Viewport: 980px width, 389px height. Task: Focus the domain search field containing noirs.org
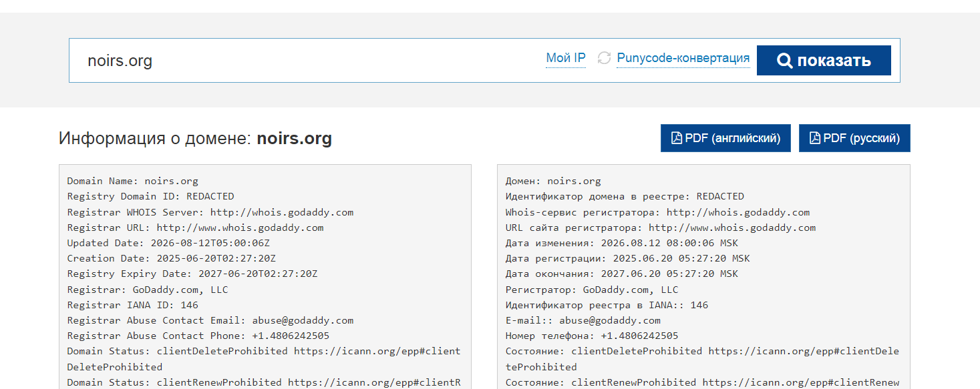pyautogui.click(x=307, y=61)
